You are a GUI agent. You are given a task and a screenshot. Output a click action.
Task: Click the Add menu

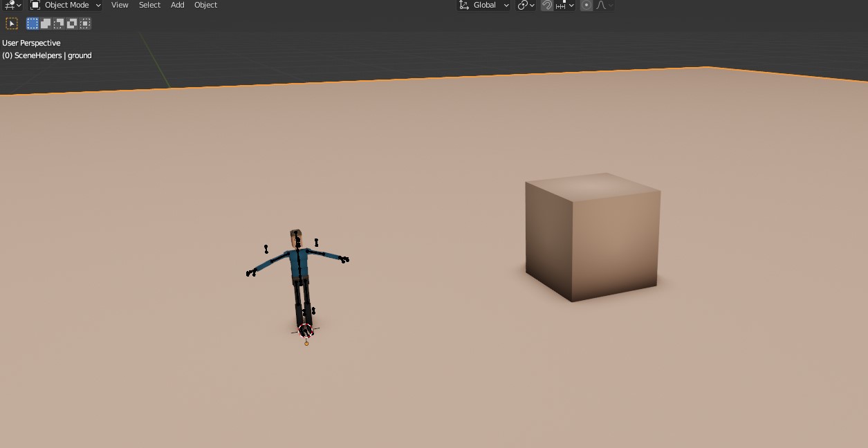click(x=177, y=5)
